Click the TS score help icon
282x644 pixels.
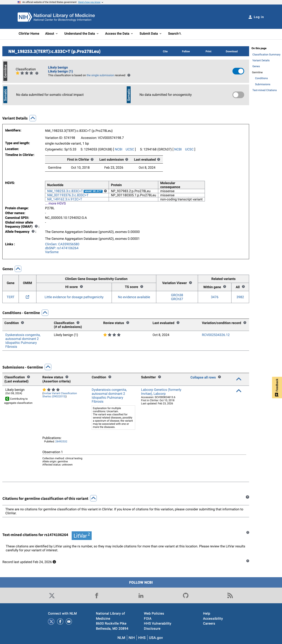142,287
